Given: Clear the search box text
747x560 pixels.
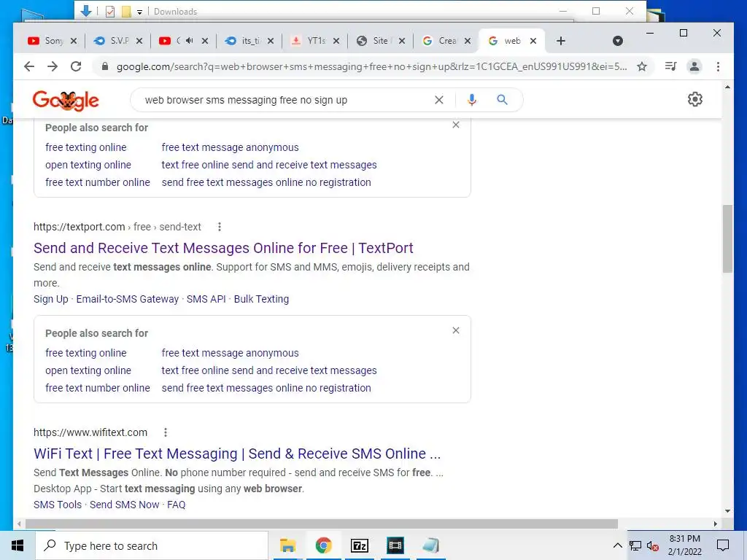Looking at the screenshot, I should (x=438, y=100).
